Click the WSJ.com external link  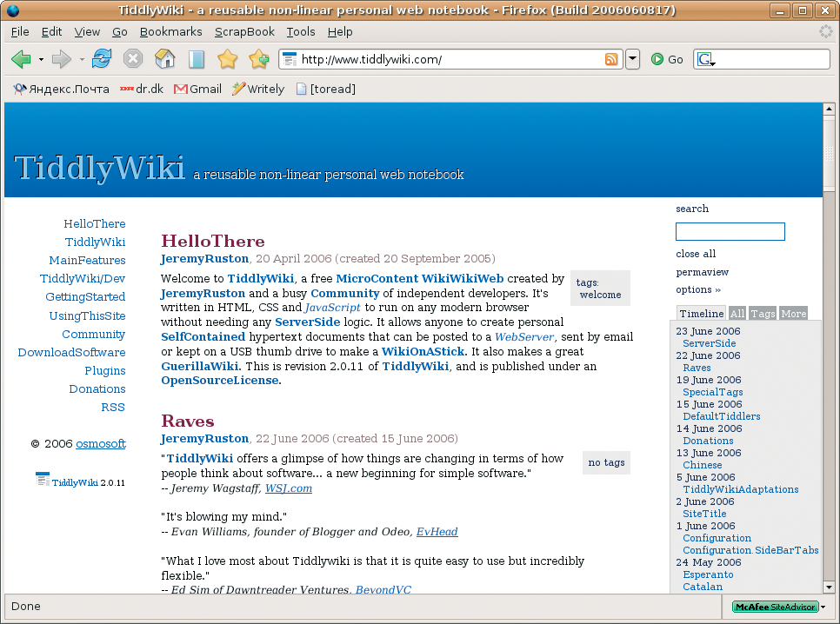(288, 488)
